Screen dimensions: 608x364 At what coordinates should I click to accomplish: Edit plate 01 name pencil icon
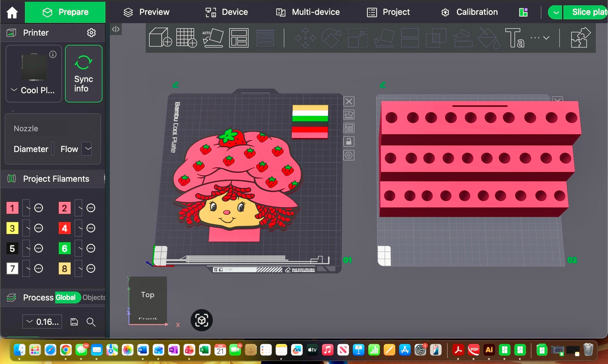[x=175, y=85]
